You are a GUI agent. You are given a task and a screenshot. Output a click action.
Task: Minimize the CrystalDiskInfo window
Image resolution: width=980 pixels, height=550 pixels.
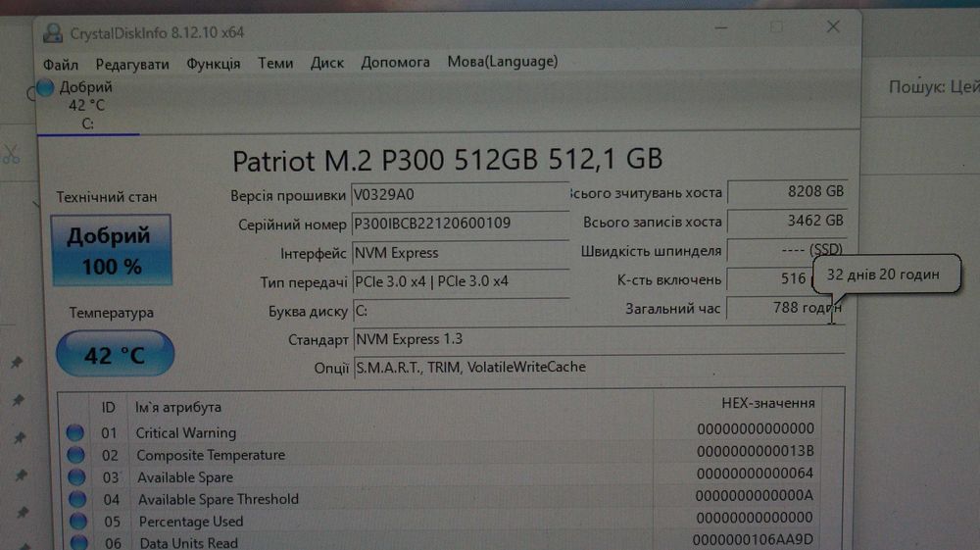[x=721, y=28]
